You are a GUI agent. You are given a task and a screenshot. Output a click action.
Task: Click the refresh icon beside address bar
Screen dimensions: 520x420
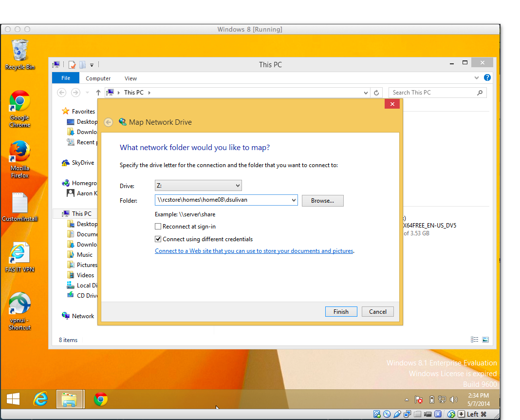(376, 93)
